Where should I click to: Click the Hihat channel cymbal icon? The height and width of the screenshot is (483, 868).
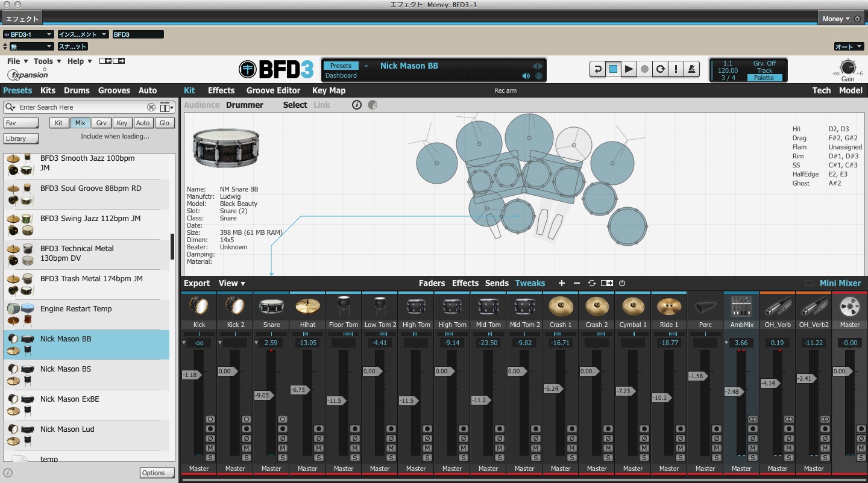point(307,307)
